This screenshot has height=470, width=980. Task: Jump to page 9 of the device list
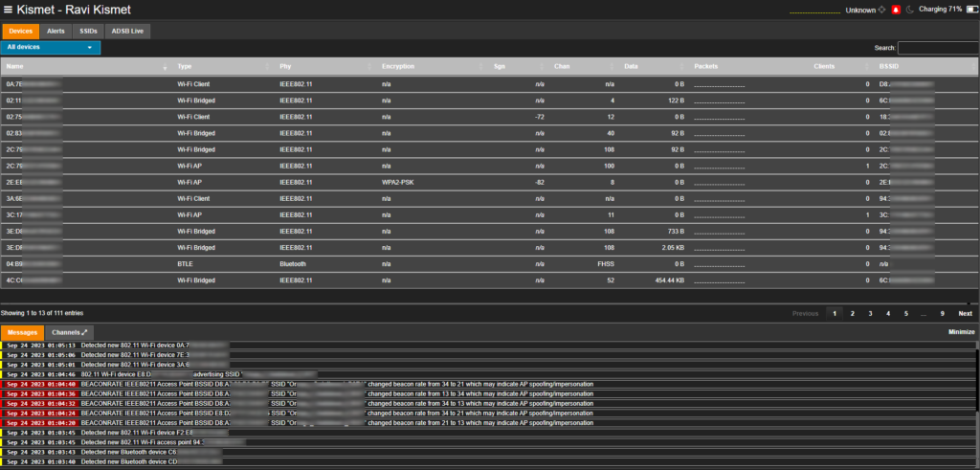tap(942, 314)
